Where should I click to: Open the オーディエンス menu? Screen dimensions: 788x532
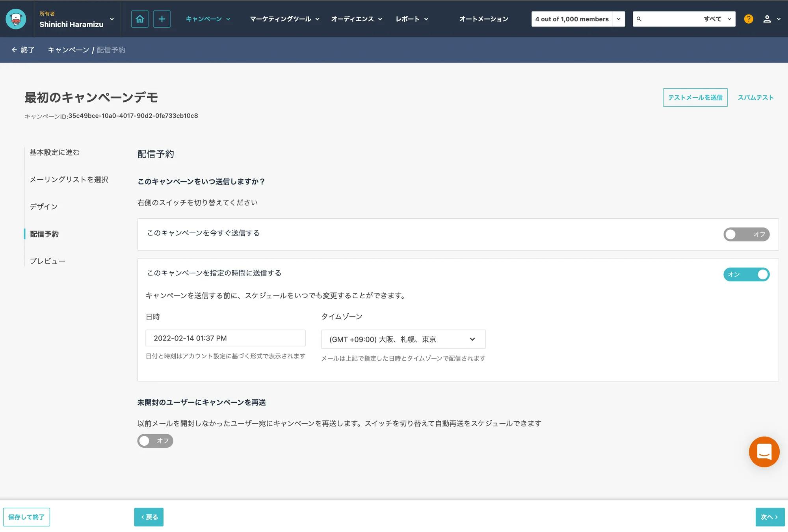tap(357, 19)
